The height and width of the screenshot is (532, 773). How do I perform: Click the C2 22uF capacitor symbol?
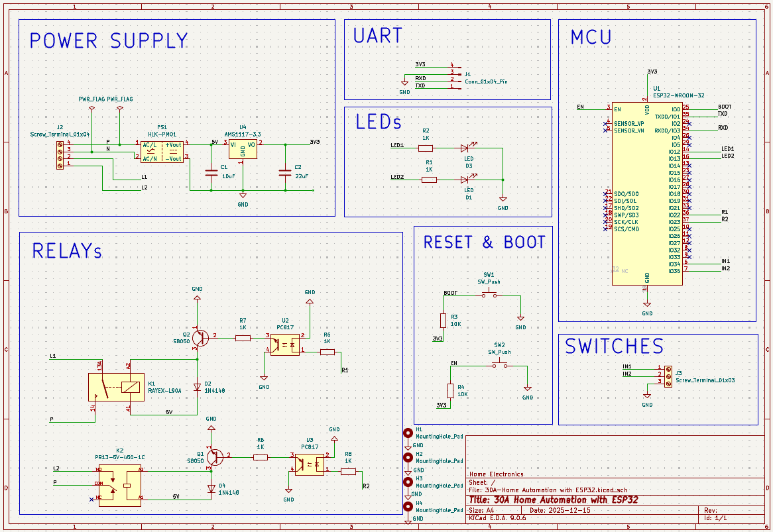285,173
